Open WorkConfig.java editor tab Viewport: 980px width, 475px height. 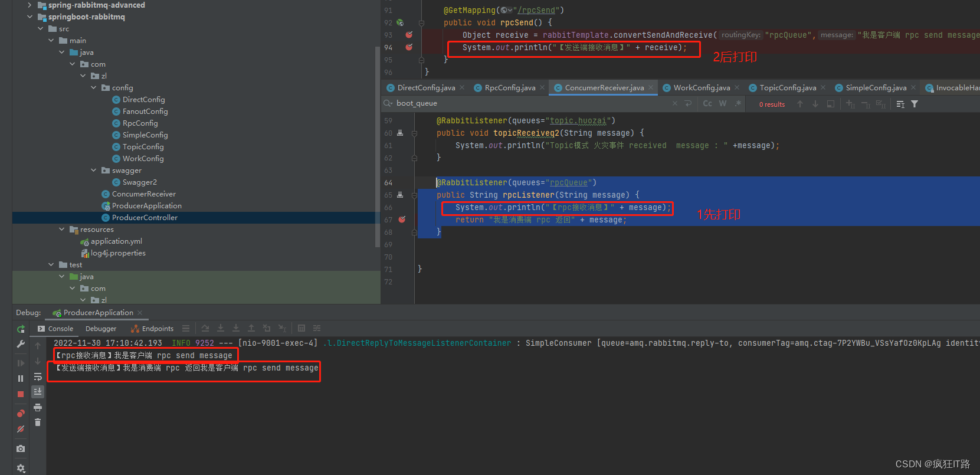point(702,88)
